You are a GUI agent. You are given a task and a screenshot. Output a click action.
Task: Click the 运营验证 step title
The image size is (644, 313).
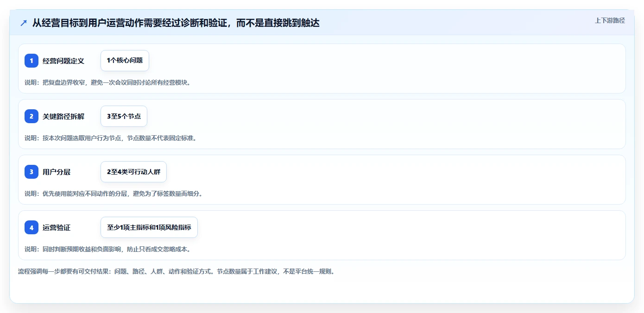(57, 227)
